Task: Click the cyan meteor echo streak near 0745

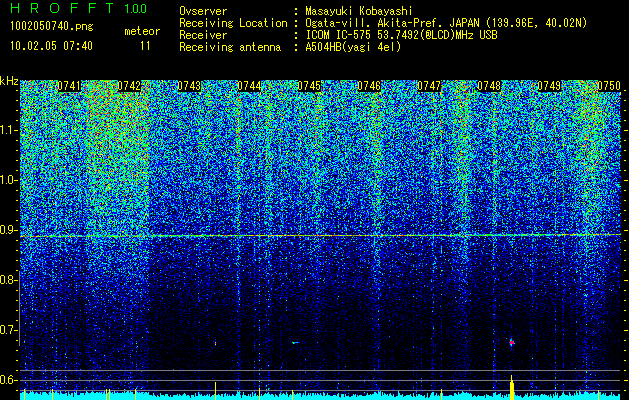Action: (x=295, y=343)
